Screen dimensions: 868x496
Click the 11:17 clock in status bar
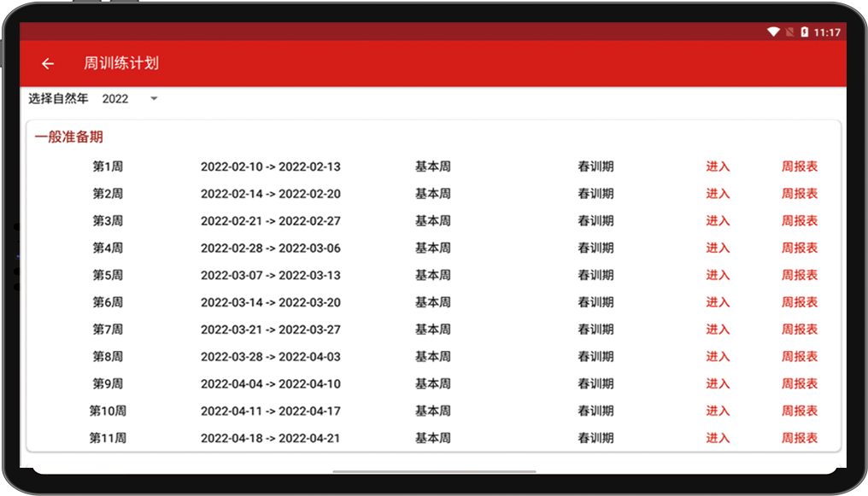827,32
